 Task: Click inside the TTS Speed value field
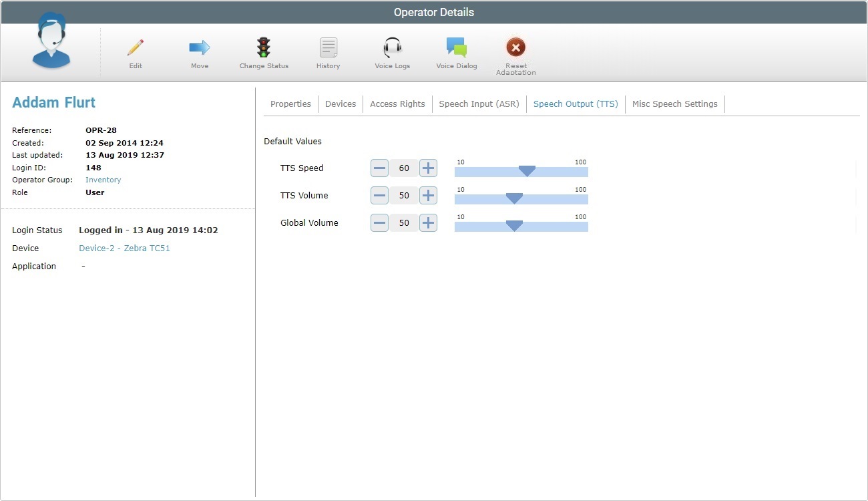pyautogui.click(x=404, y=168)
